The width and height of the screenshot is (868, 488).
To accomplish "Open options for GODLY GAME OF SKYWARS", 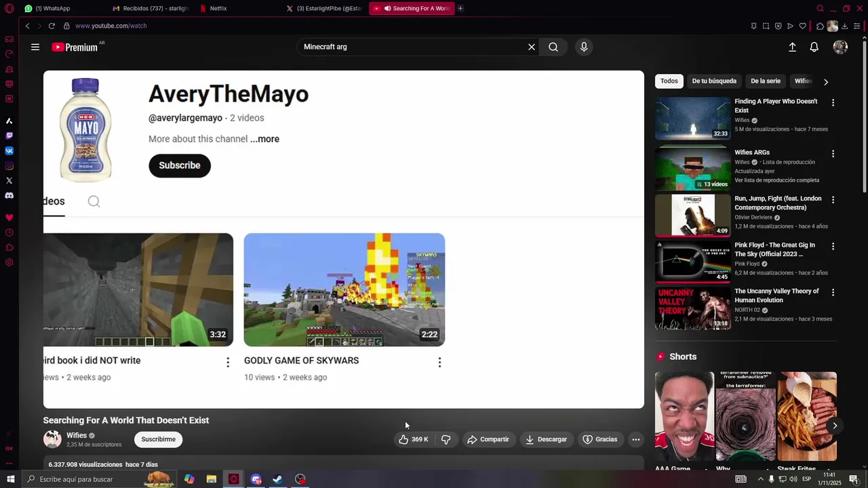I will [x=439, y=363].
